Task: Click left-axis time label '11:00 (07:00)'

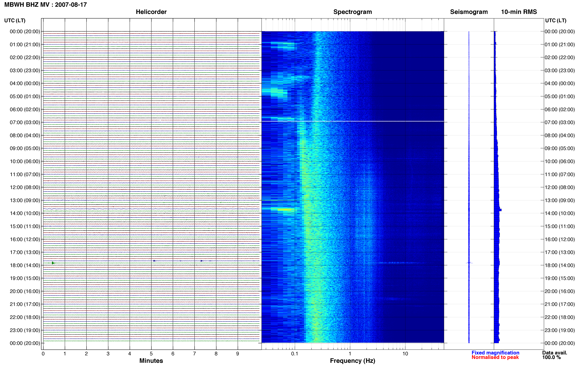Action: coord(25,174)
